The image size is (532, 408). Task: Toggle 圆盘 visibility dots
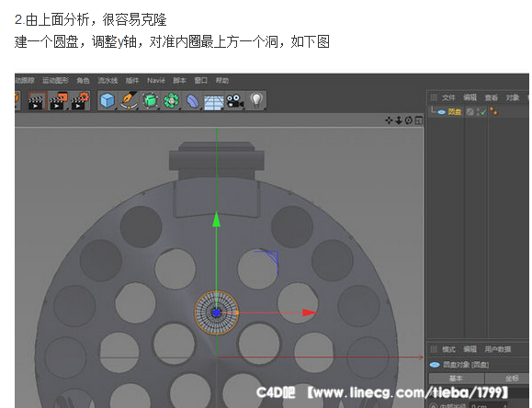[x=478, y=112]
